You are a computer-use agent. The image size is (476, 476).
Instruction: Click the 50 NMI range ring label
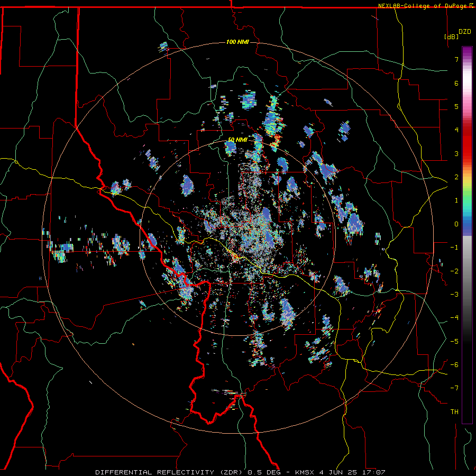pyautogui.click(x=237, y=140)
